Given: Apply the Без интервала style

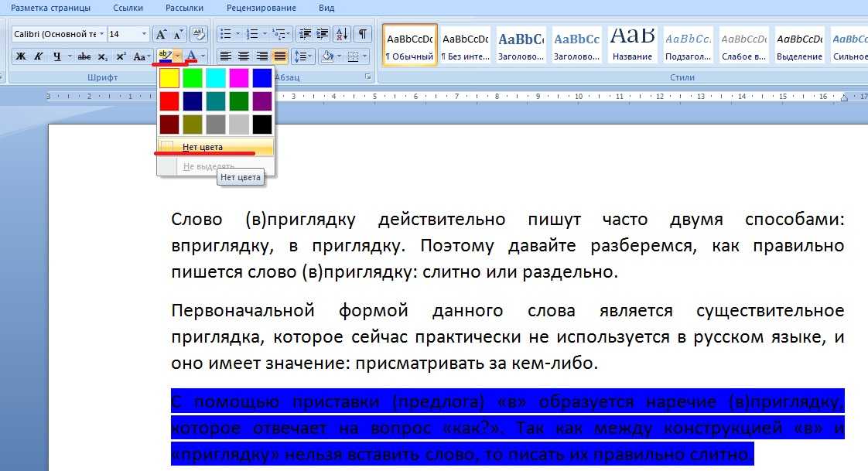Looking at the screenshot, I should pyautogui.click(x=465, y=45).
